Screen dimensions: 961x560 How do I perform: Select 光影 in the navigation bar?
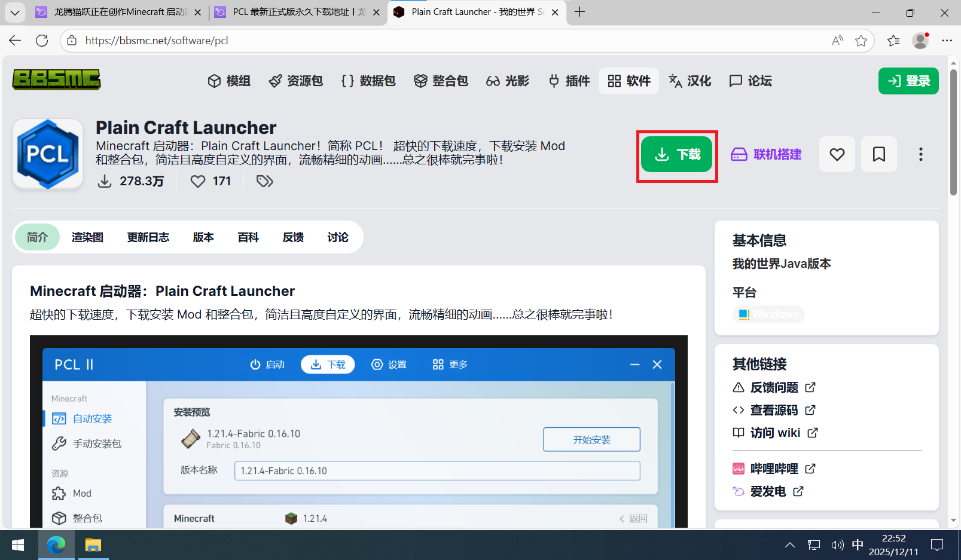[x=508, y=81]
